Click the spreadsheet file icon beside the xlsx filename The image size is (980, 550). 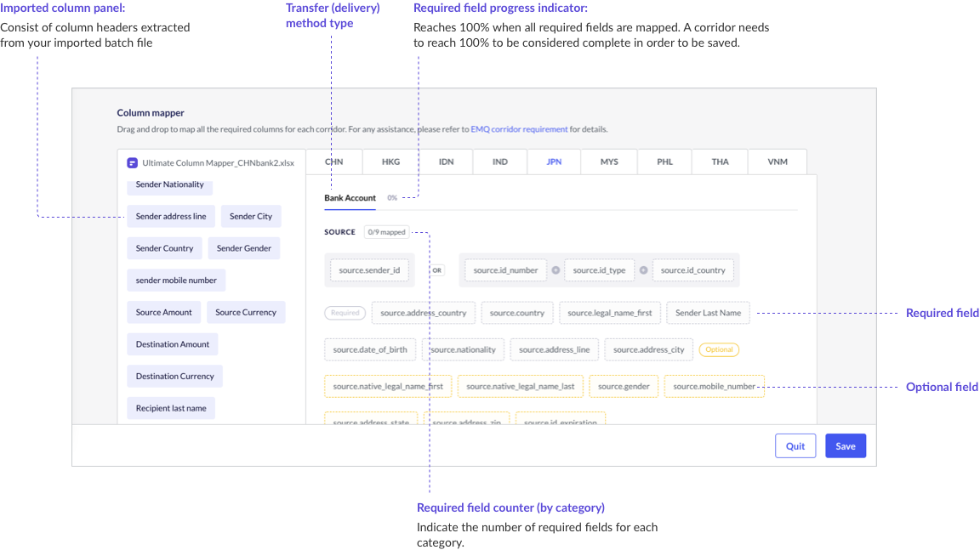[x=132, y=162]
